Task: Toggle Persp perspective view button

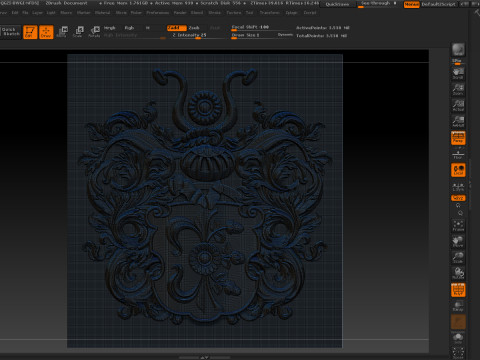Action: (x=458, y=138)
